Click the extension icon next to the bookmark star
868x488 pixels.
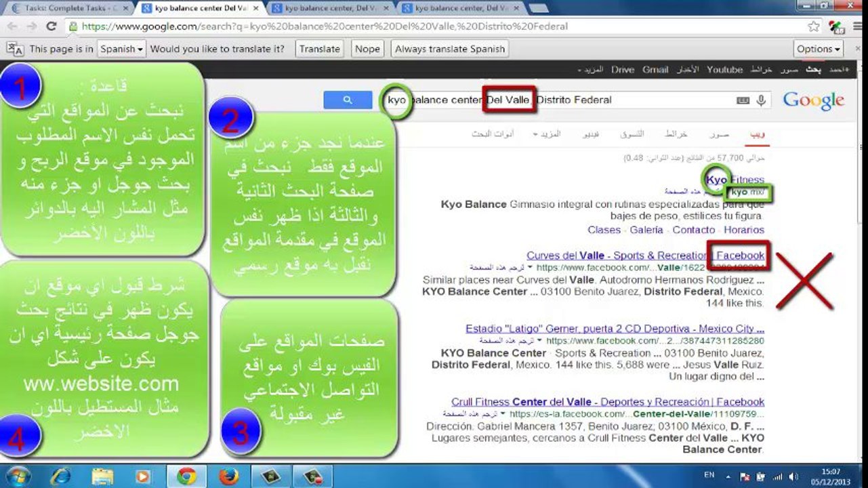point(836,27)
